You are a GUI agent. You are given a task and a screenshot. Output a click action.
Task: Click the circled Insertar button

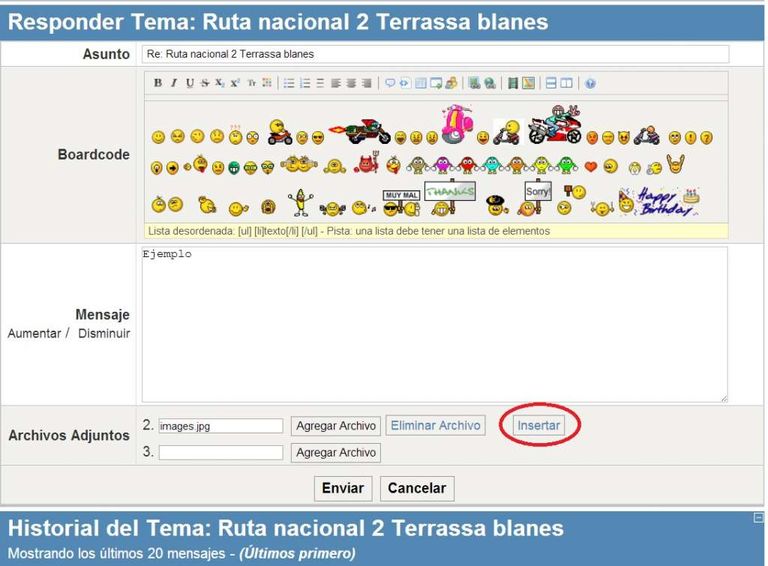538,425
